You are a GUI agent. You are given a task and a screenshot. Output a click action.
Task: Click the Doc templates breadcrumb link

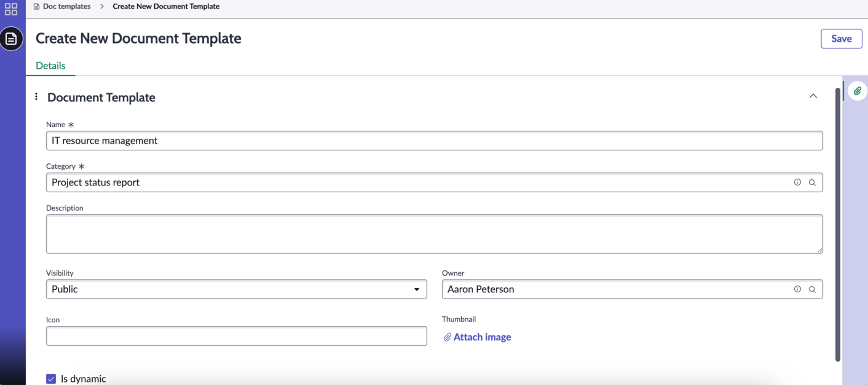point(66,6)
